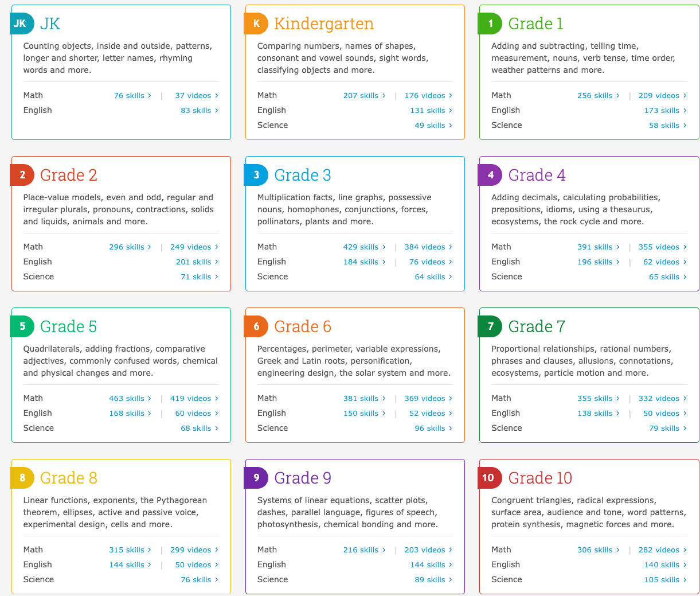This screenshot has height=596, width=700.
Task: Open the Grade 7 heading link
Action: tap(537, 326)
